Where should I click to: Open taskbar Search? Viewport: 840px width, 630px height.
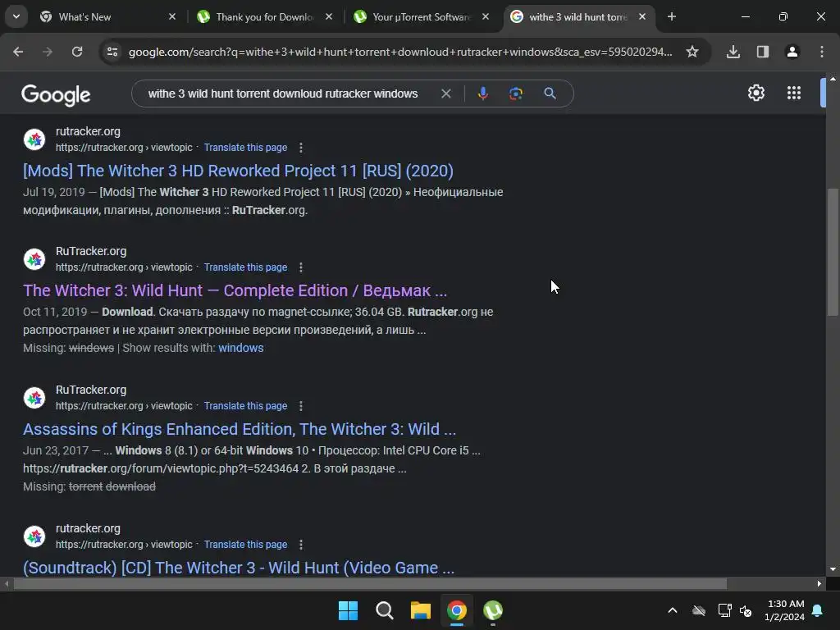click(384, 610)
